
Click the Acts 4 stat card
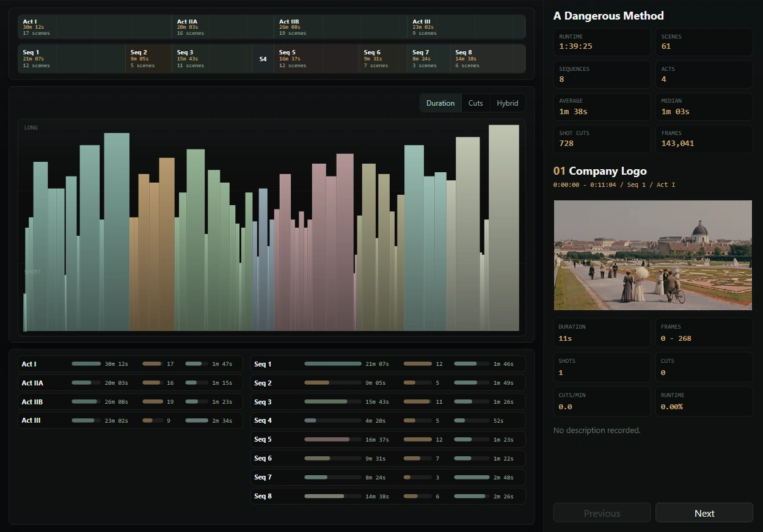704,75
